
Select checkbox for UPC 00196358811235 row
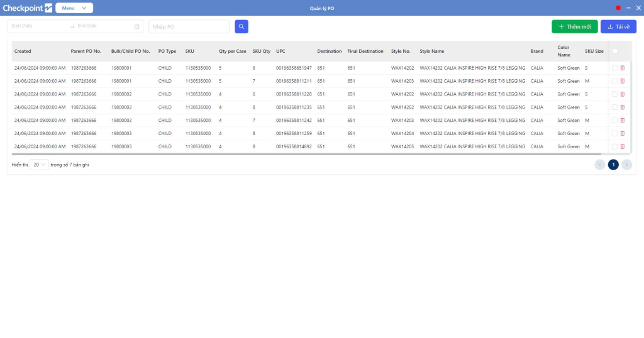614,107
